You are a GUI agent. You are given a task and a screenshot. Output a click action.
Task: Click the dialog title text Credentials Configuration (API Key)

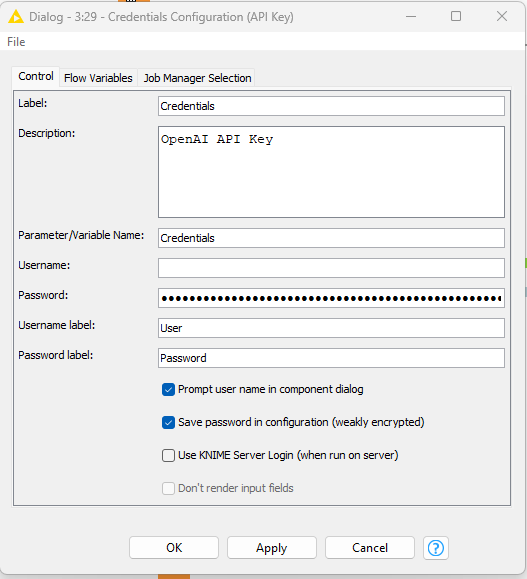[x=201, y=17]
